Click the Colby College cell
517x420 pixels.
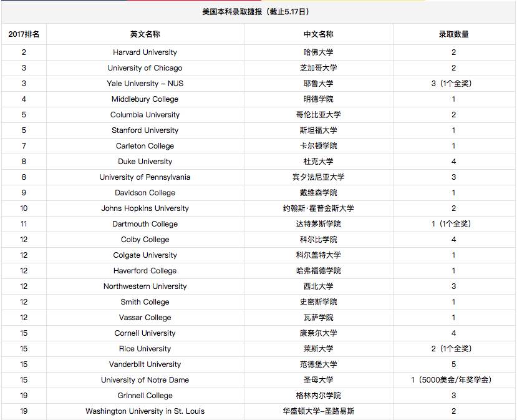145,240
